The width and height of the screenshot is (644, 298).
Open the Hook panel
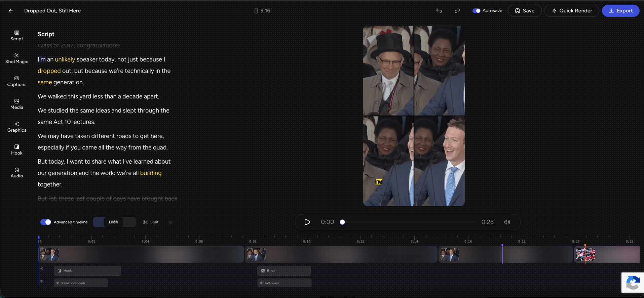(16, 150)
